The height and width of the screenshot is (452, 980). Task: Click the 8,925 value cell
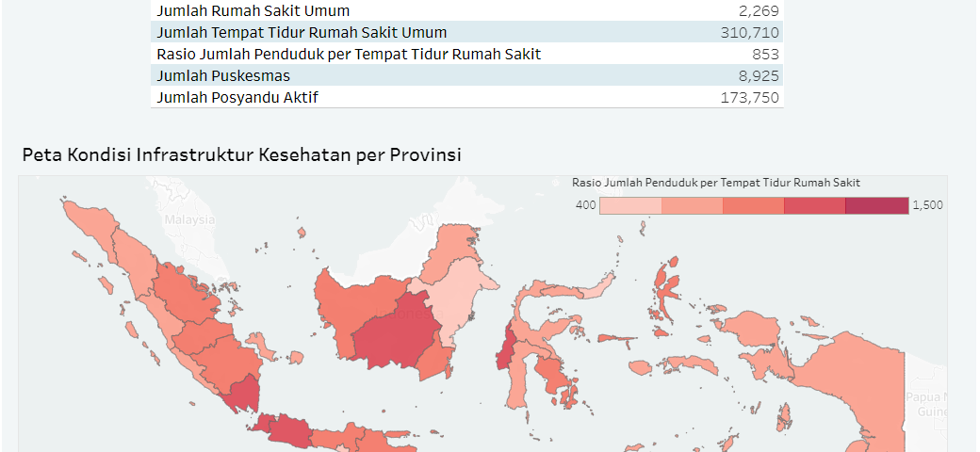click(x=759, y=76)
